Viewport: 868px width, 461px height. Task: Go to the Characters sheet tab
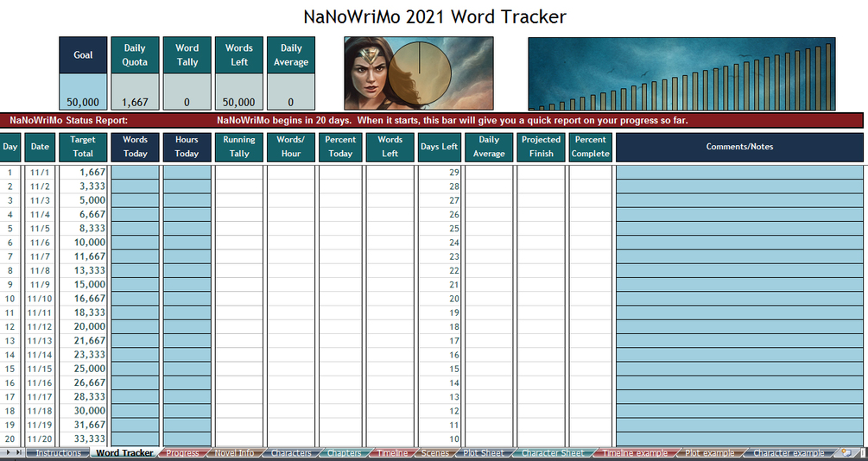[291, 452]
